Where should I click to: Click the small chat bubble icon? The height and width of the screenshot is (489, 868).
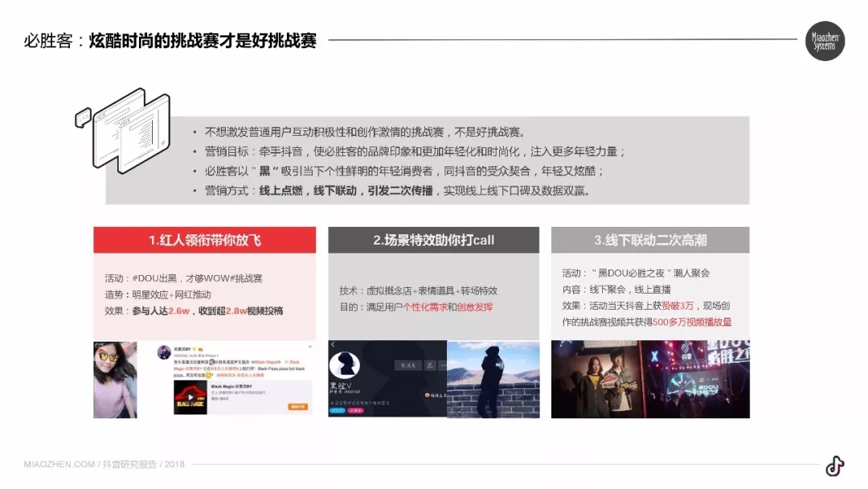[83, 118]
